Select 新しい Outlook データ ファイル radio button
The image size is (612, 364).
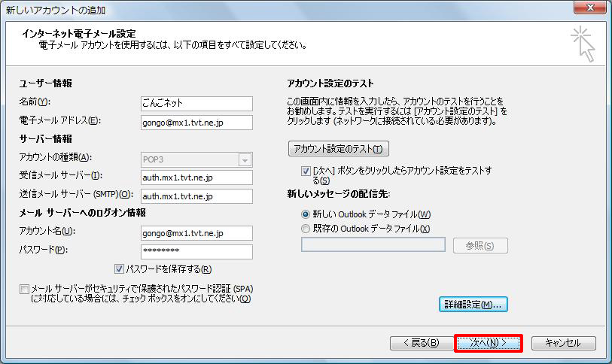point(306,214)
